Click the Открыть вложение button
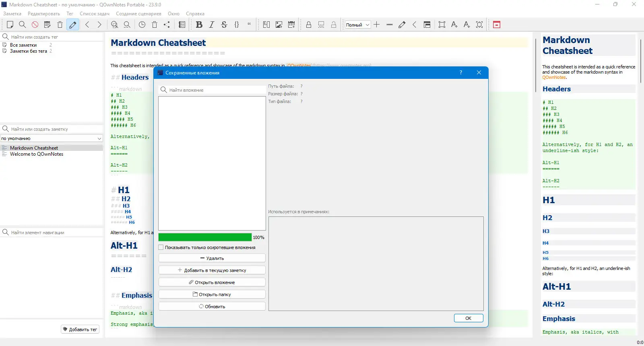The height and width of the screenshot is (346, 644). (212, 282)
